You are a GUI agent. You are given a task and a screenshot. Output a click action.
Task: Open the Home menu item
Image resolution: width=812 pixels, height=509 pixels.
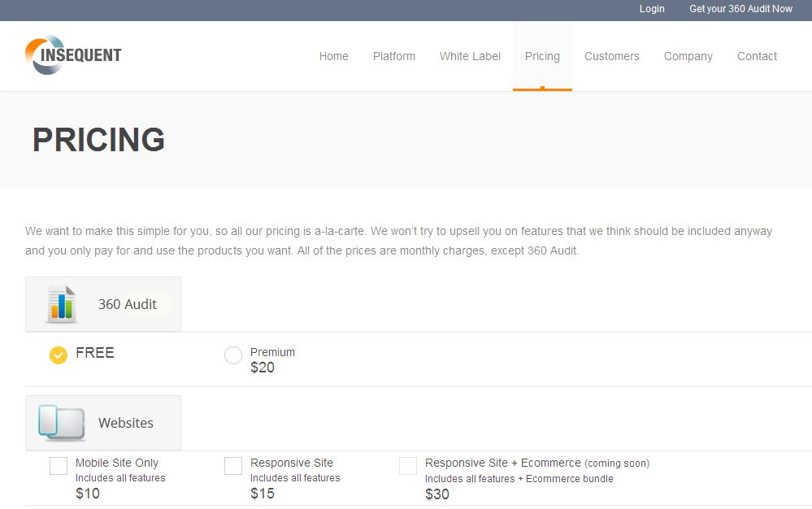(333, 56)
